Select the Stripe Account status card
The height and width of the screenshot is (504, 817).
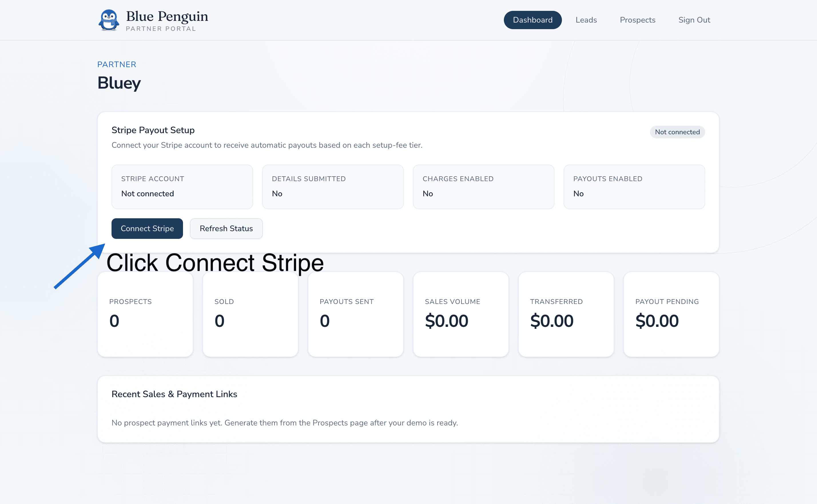pyautogui.click(x=182, y=187)
